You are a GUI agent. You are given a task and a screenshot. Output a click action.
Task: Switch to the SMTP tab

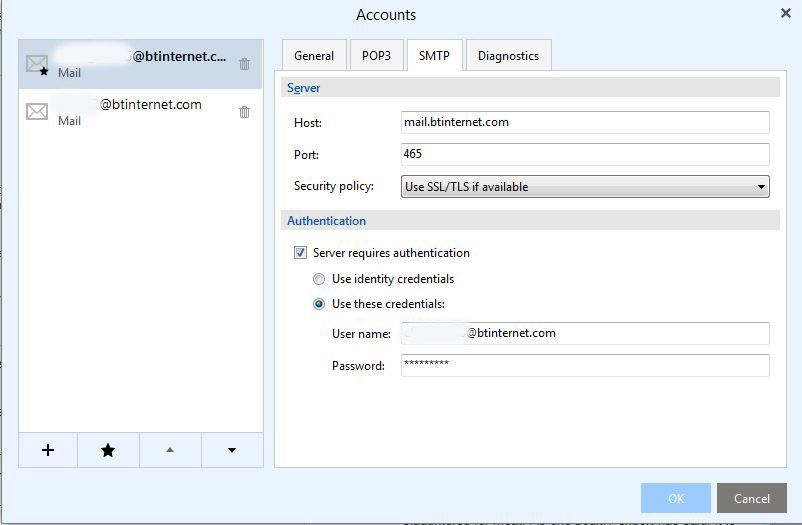click(x=434, y=56)
